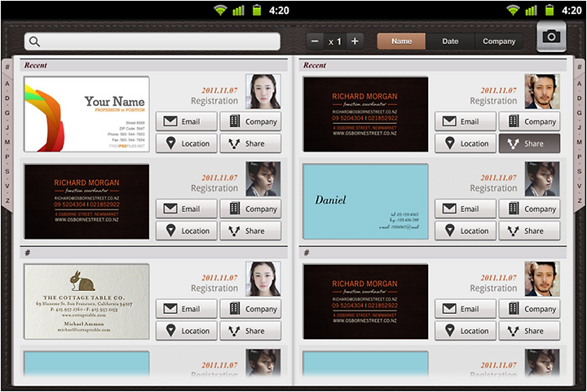Jump to letter G in left index
587x392 pixels.
(7, 113)
